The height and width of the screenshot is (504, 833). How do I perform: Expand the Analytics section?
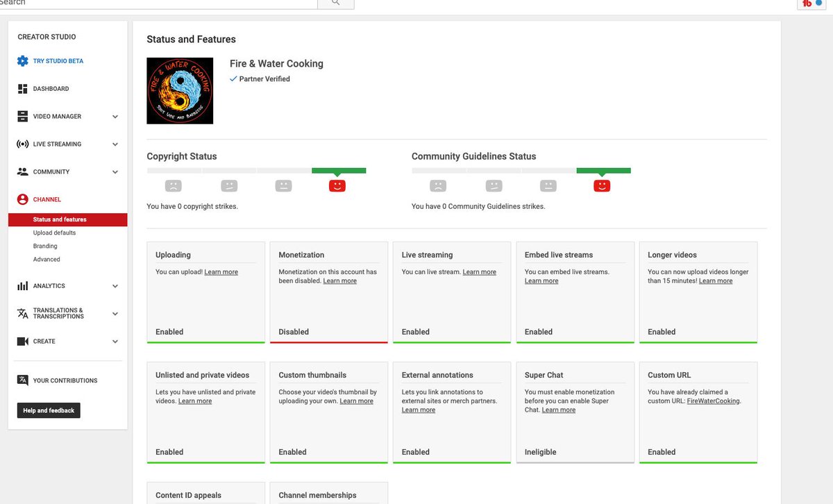(x=115, y=286)
